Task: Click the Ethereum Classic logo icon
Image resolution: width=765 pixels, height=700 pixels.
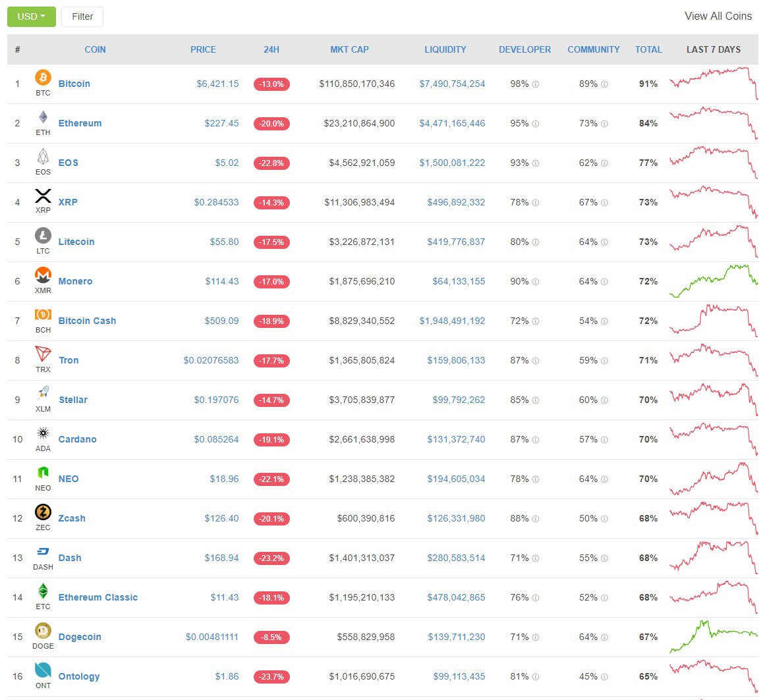Action: pos(43,591)
